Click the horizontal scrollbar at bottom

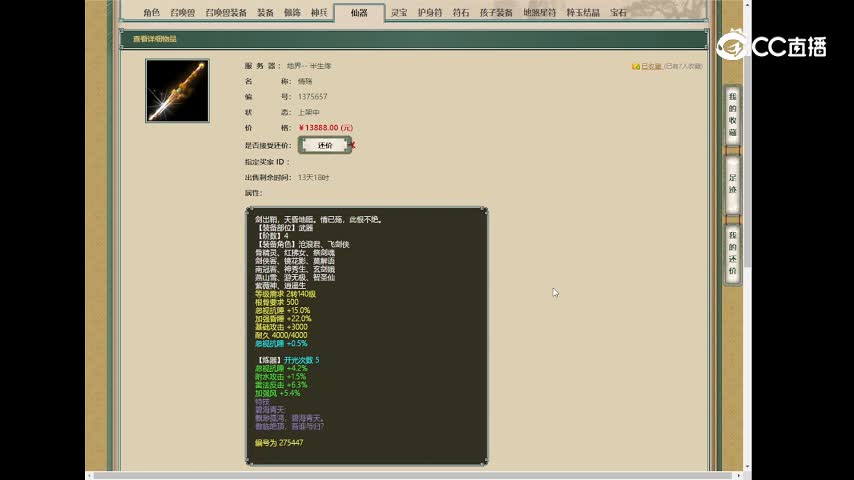coord(414,476)
